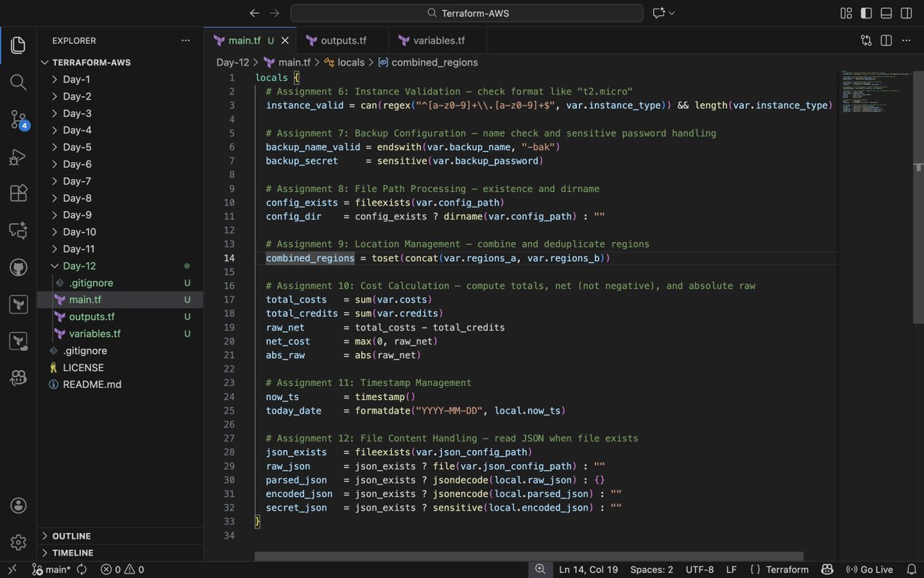Viewport: 924px width, 578px height.
Task: Open the Explorer view in the activity bar
Action: 18,45
